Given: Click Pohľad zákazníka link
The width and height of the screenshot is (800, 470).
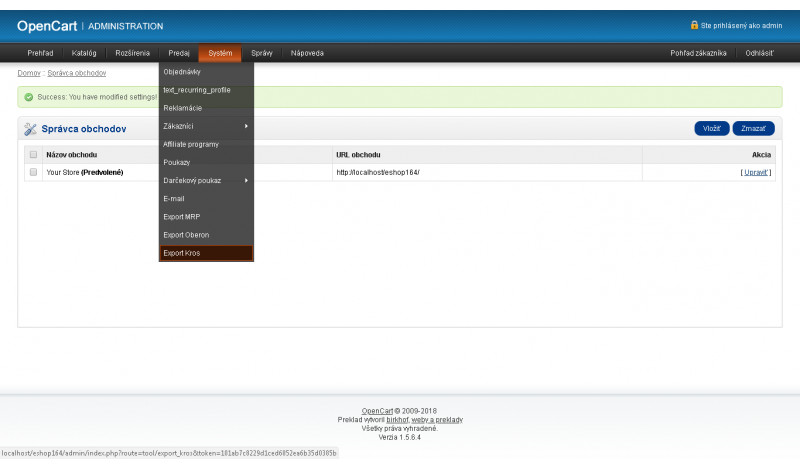Looking at the screenshot, I should click(698, 53).
